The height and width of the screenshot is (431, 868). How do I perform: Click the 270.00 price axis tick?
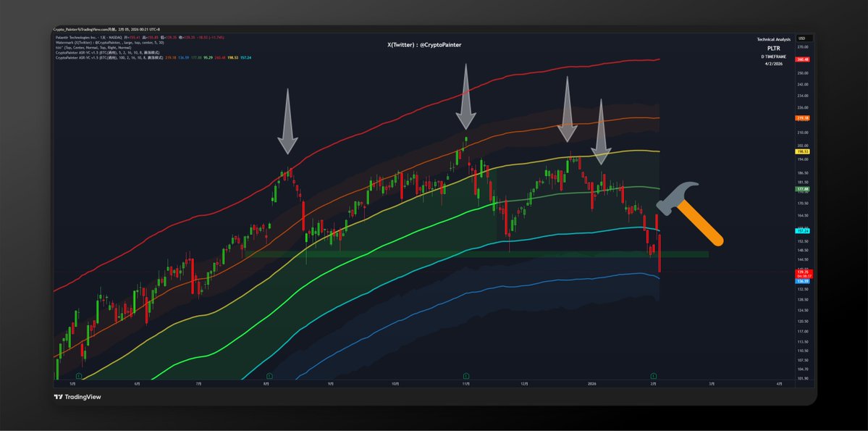804,48
